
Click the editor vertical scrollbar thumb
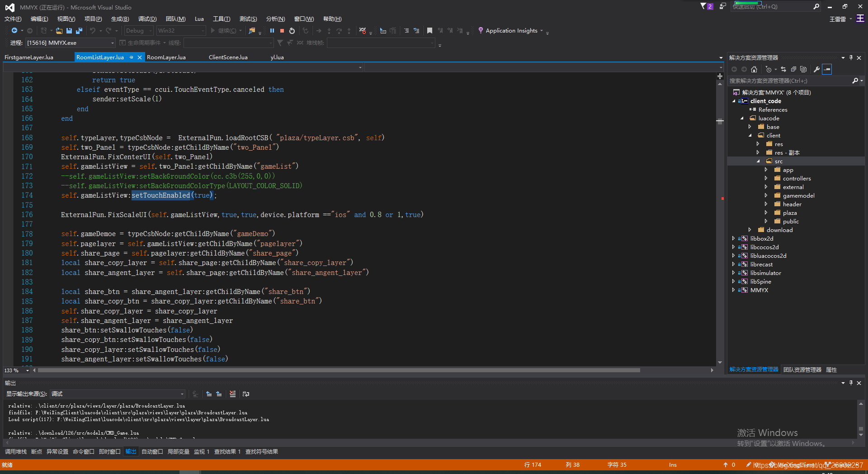720,121
